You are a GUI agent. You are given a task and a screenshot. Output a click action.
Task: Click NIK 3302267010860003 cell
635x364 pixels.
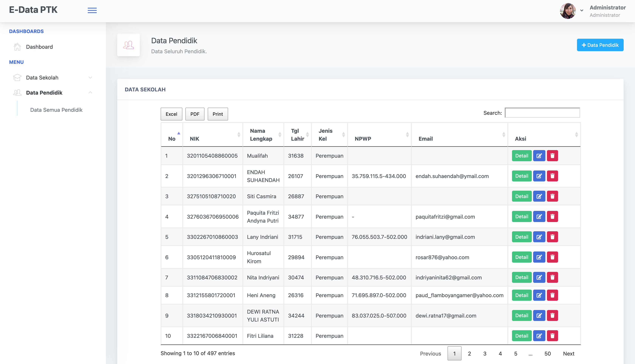click(x=213, y=237)
